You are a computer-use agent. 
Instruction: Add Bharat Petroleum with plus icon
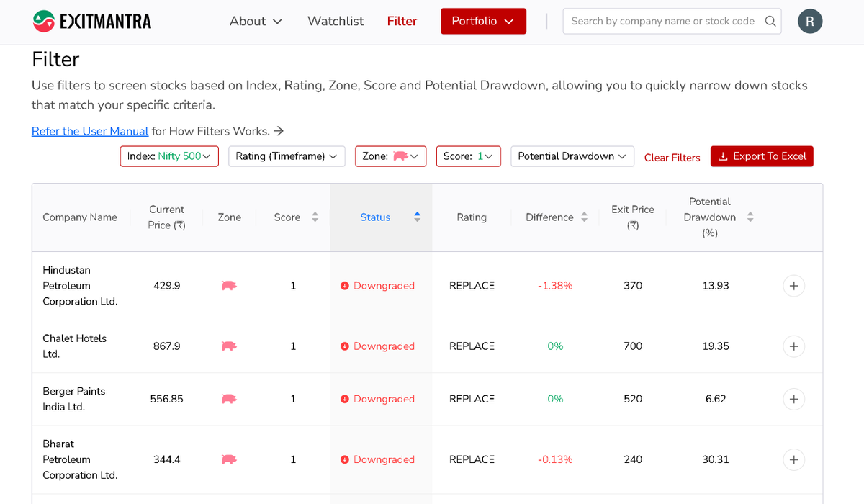point(793,459)
